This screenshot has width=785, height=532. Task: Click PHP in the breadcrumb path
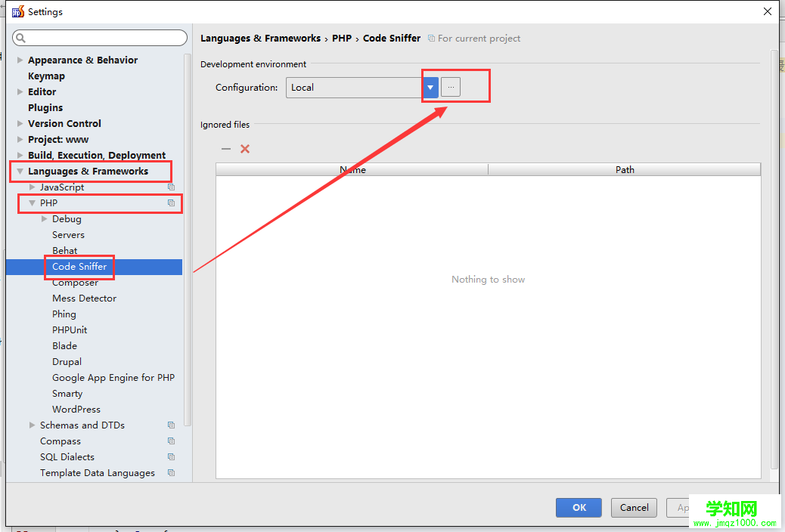click(x=342, y=39)
